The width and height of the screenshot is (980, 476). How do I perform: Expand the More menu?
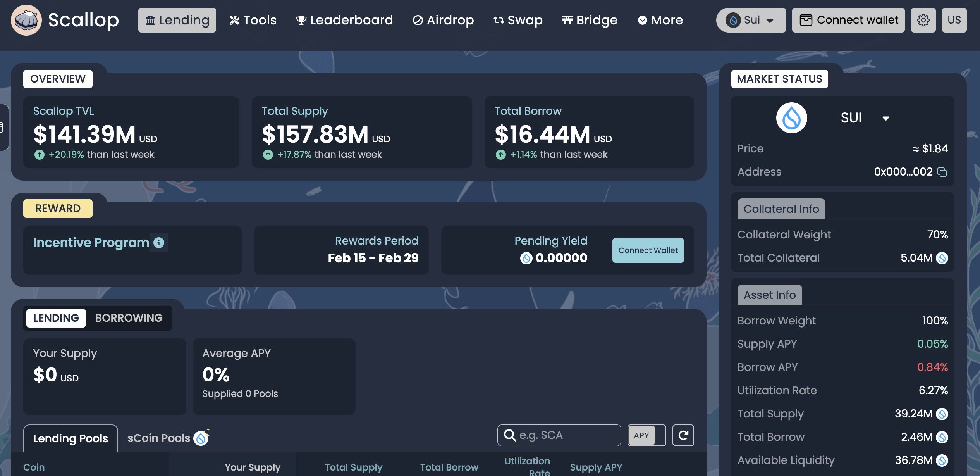point(660,20)
